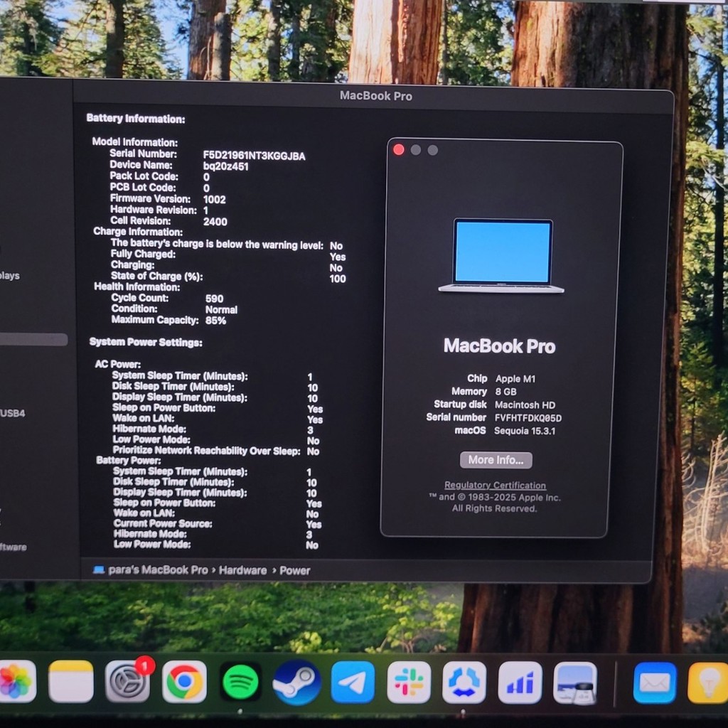Open Spotify from the Dock
Screen dimensions: 728x728
pyautogui.click(x=240, y=682)
